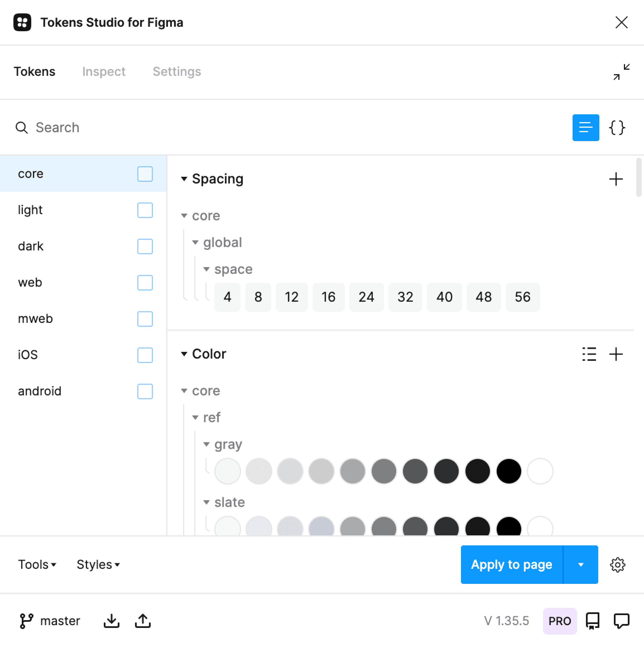Click the master branch name
This screenshot has width=644, height=648.
click(x=60, y=621)
